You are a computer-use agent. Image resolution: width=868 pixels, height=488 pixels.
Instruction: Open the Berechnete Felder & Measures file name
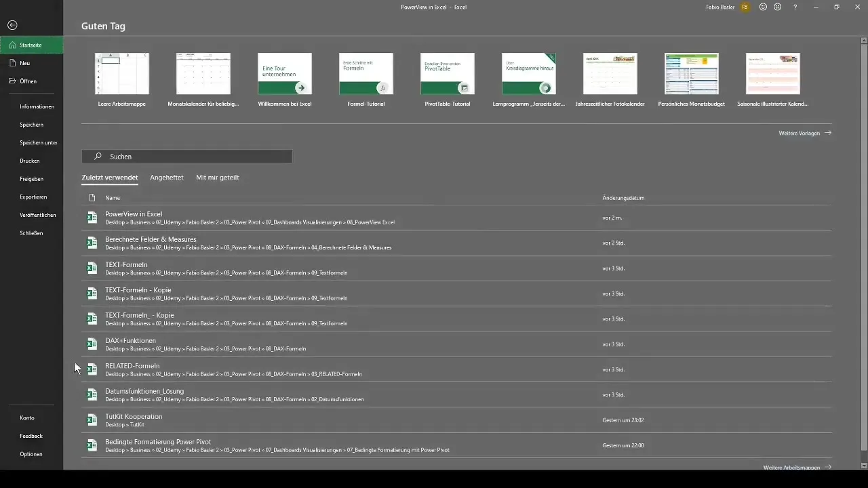point(151,239)
